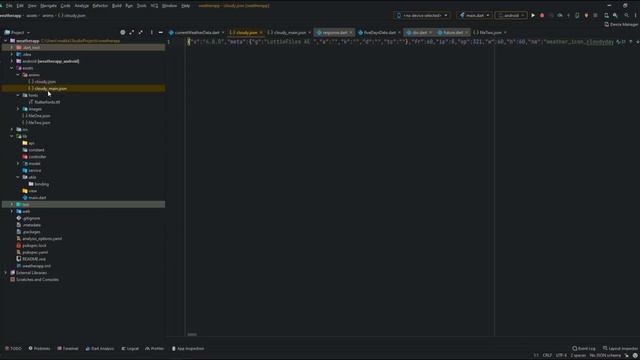Screen dimensions: 640x360
Task: Expand External Libraries node
Action: [x=5, y=273]
